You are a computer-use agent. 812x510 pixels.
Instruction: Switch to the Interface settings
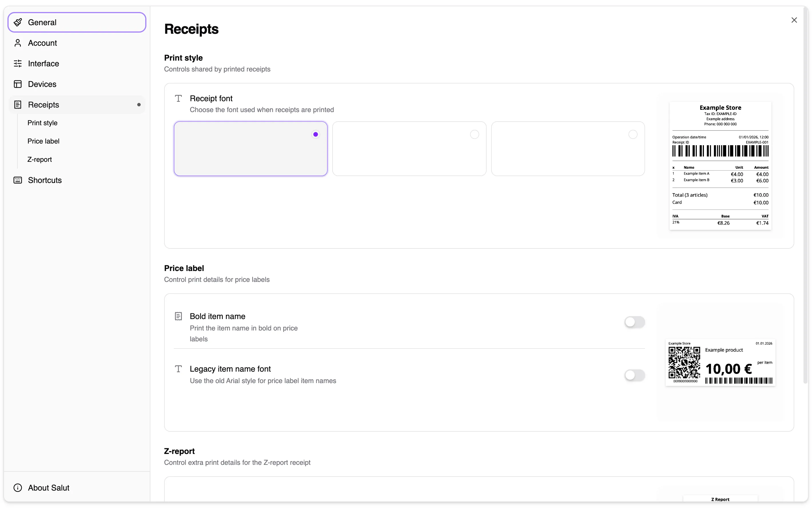(77, 63)
